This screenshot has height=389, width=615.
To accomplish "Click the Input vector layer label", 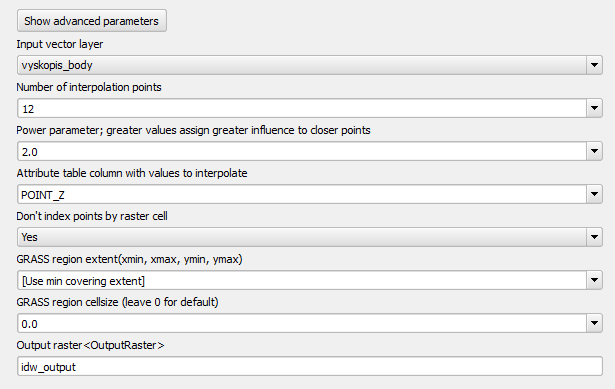I will pos(60,44).
